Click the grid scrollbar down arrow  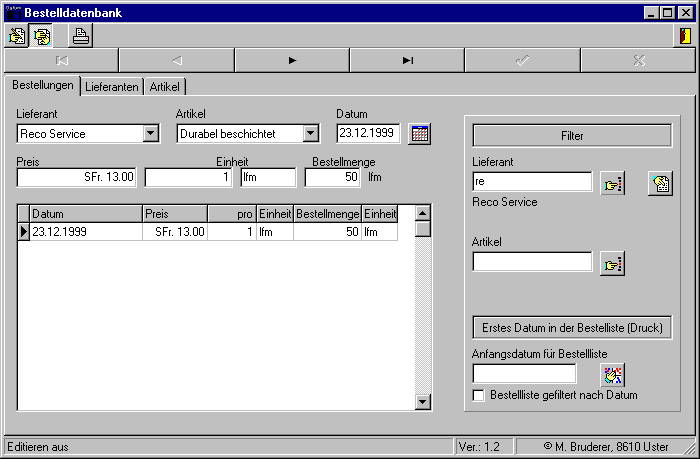click(422, 402)
